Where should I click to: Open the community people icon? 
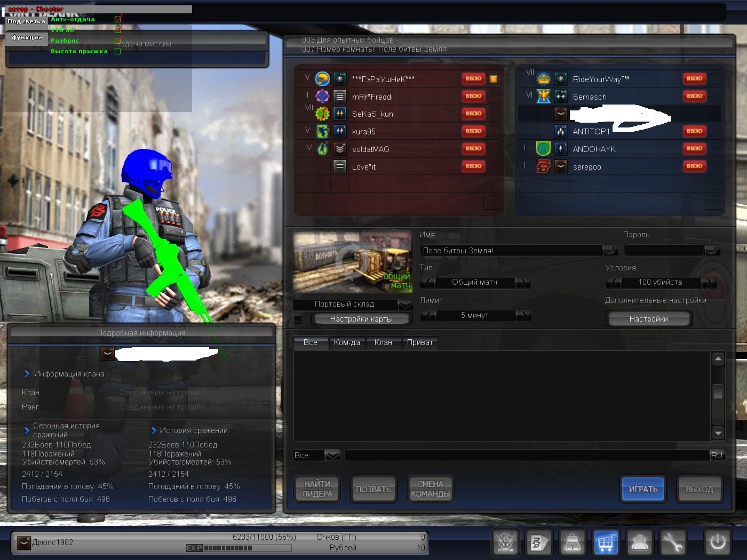pyautogui.click(x=639, y=543)
